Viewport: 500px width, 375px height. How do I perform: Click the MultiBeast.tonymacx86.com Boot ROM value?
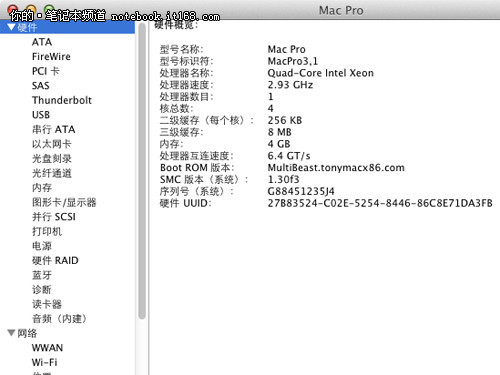[x=336, y=168]
